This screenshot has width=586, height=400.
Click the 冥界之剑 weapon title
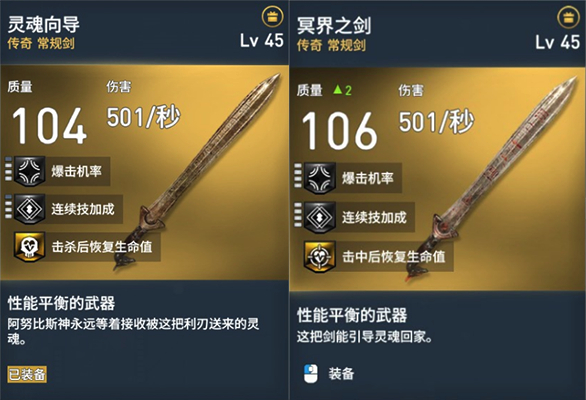point(334,26)
